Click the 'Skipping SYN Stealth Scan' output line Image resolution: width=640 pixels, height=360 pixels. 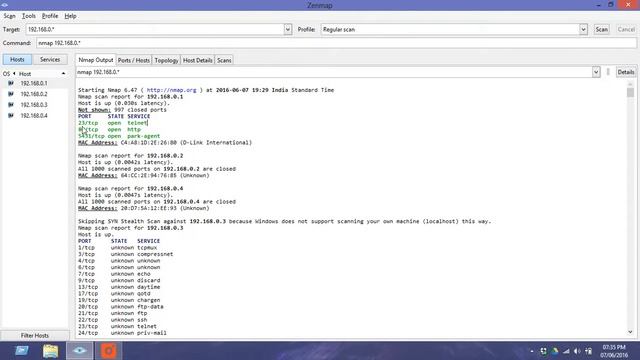coord(284,221)
